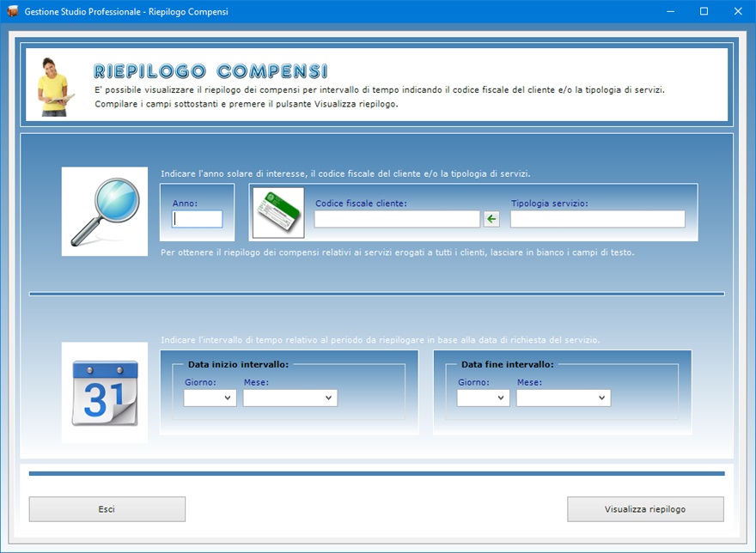Maximize the Riepilogo Compensi window
The image size is (756, 553).
[x=704, y=11]
